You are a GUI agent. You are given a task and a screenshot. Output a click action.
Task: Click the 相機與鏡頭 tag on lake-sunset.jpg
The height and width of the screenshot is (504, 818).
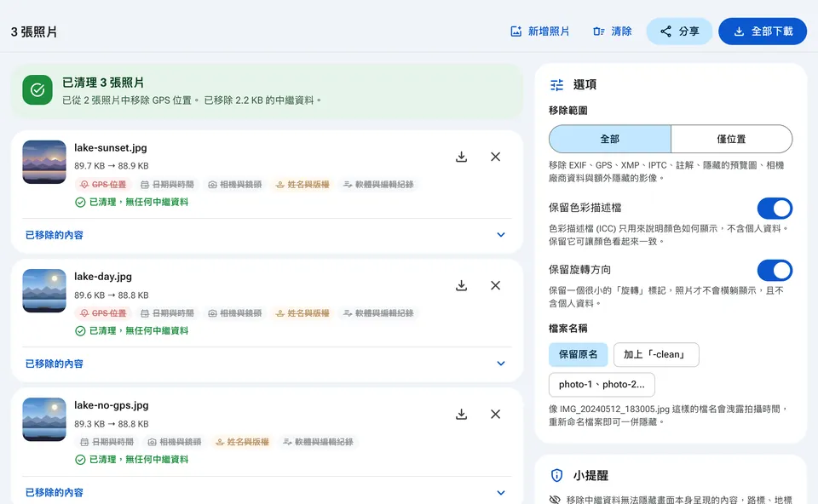click(x=235, y=185)
